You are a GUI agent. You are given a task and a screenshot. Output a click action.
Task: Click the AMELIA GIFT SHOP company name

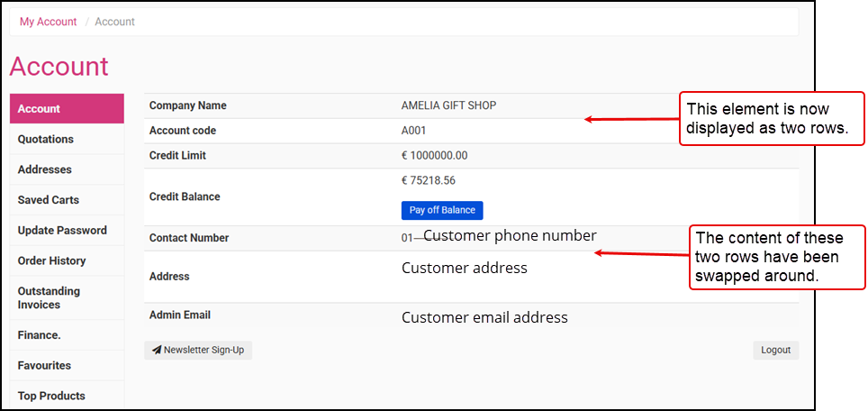pos(448,105)
